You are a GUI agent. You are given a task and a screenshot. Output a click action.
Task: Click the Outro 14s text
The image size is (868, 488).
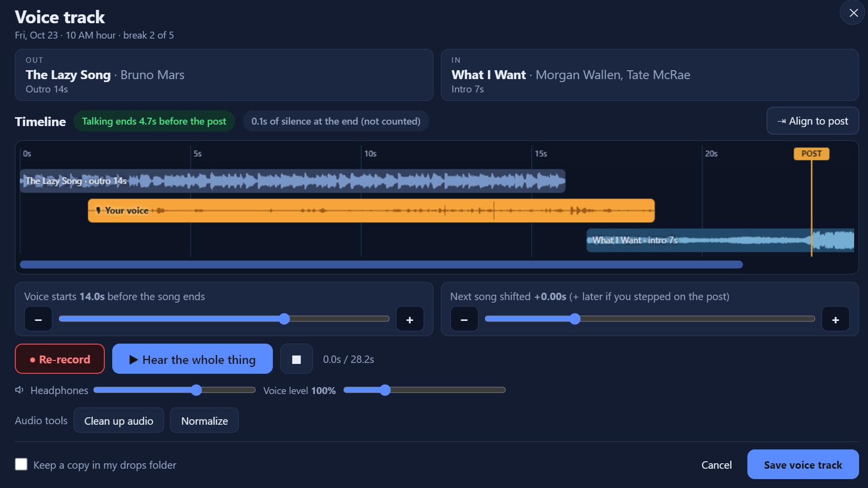coord(47,89)
